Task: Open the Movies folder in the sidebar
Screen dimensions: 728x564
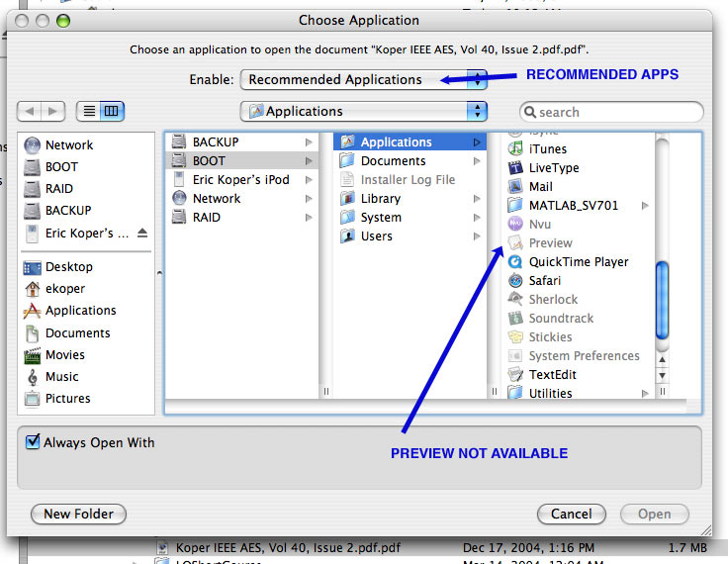Action: click(x=65, y=355)
